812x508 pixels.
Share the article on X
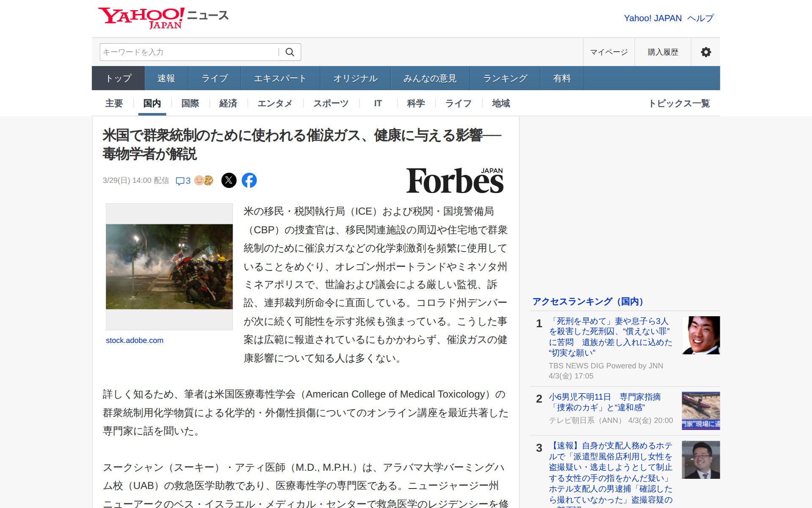click(229, 180)
